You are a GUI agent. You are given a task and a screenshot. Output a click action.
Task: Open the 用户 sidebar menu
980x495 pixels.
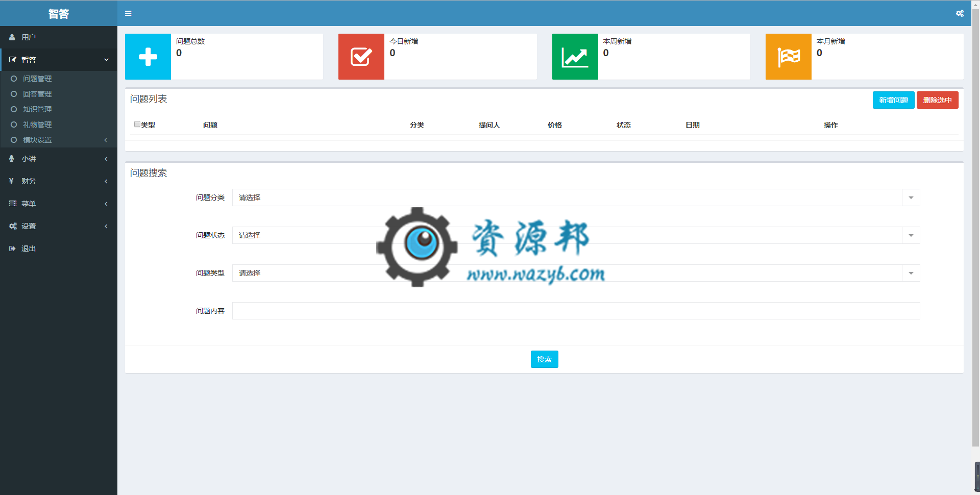pos(59,37)
